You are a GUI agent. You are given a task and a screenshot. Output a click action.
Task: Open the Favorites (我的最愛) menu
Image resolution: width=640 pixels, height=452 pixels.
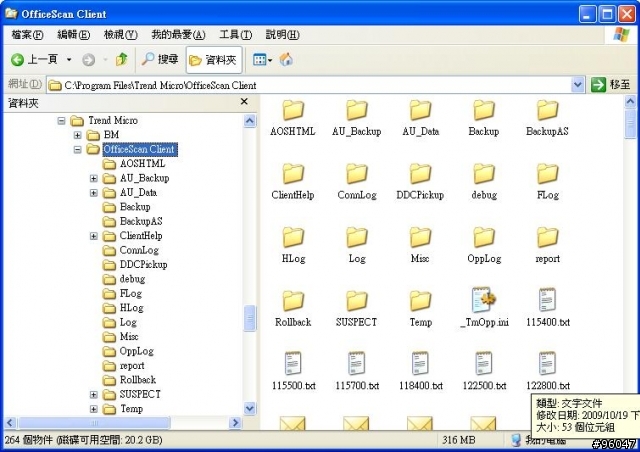click(178, 35)
